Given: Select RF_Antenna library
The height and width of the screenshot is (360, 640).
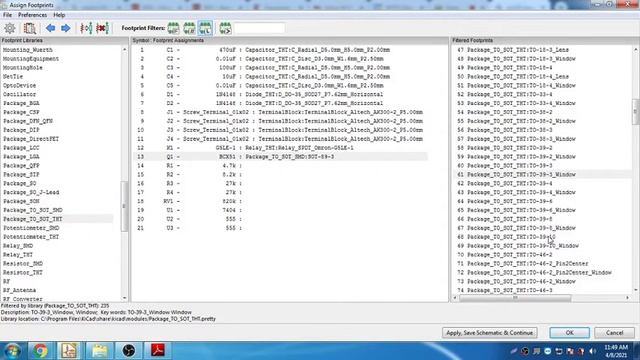Looking at the screenshot, I should (x=20, y=290).
